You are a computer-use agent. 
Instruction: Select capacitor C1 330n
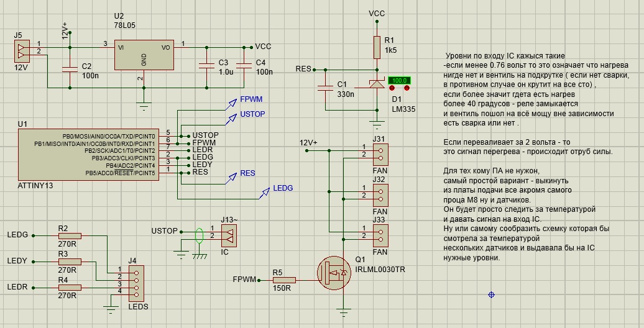pos(324,87)
